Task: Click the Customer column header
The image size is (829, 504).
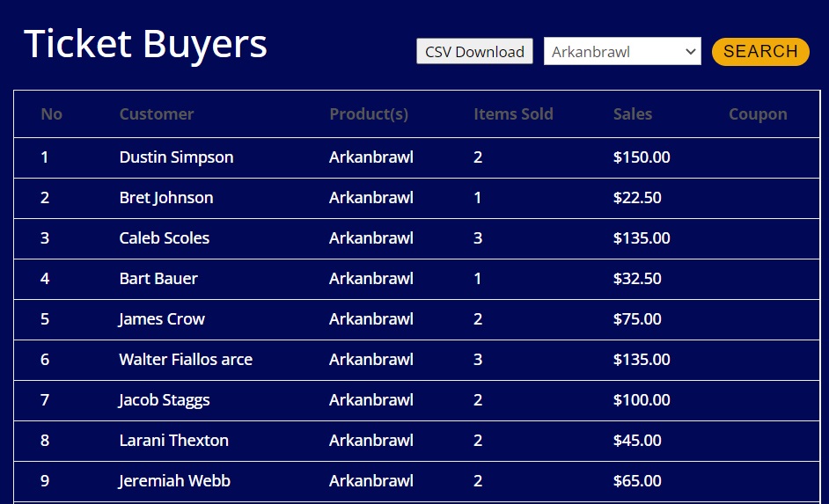Action: point(156,114)
